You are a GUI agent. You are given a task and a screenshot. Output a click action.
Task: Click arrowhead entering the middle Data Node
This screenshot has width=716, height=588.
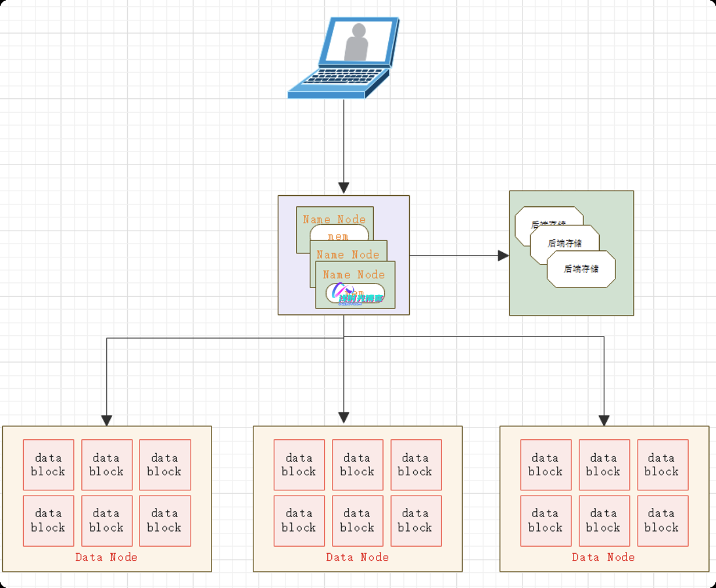click(x=343, y=418)
